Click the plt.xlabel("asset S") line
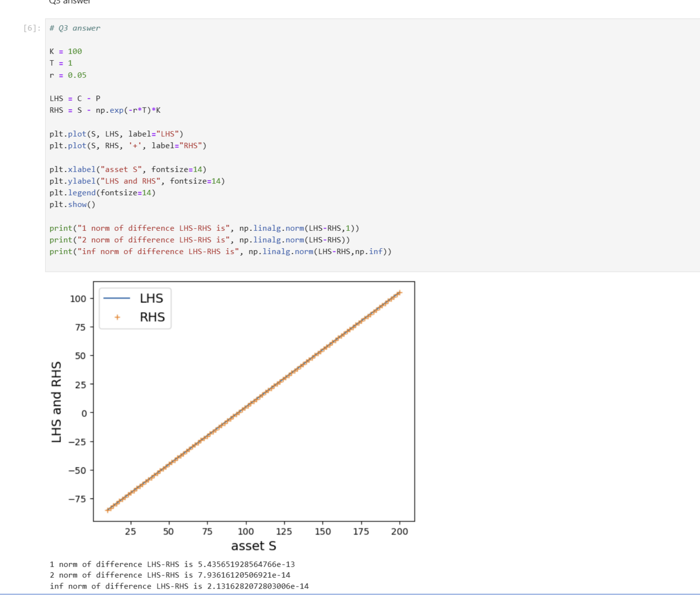Image resolution: width=700 pixels, height=598 pixels. 128,169
